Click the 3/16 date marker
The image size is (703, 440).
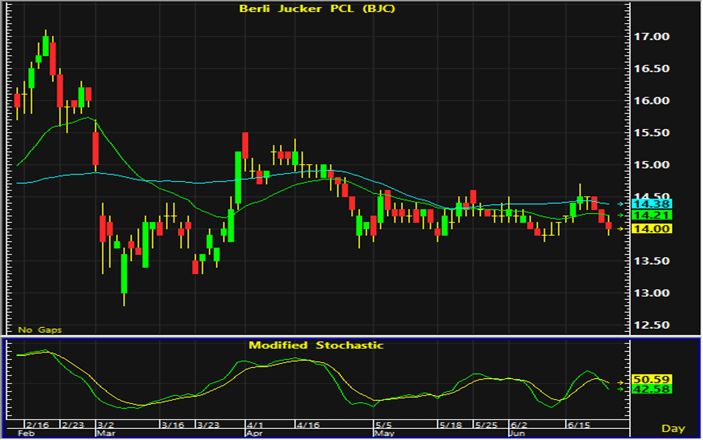pos(173,425)
